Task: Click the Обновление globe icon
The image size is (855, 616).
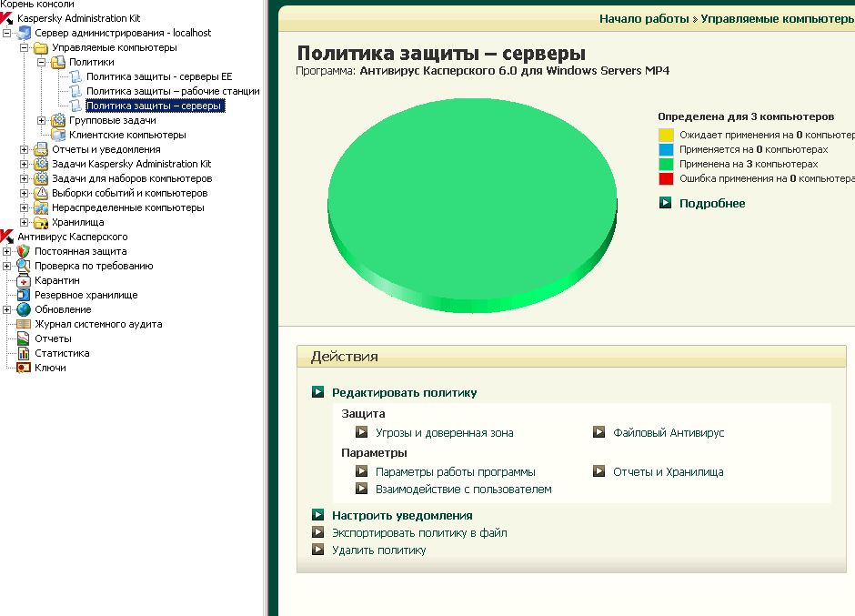Action: [x=24, y=309]
